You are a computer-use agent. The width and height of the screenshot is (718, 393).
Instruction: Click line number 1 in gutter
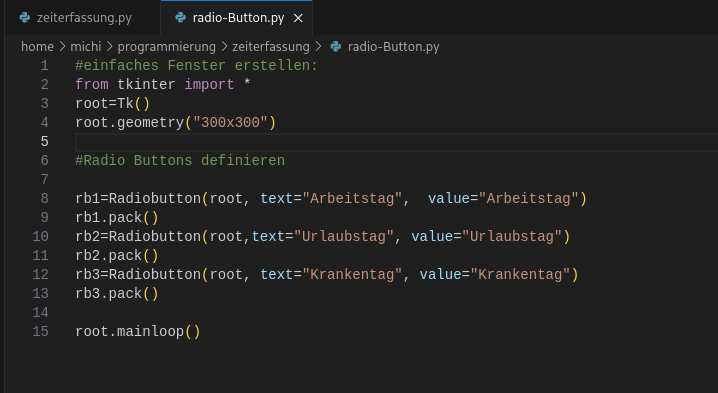click(x=44, y=66)
